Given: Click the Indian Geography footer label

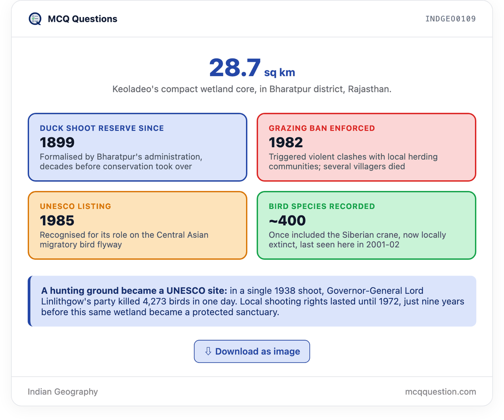Looking at the screenshot, I should [x=63, y=392].
